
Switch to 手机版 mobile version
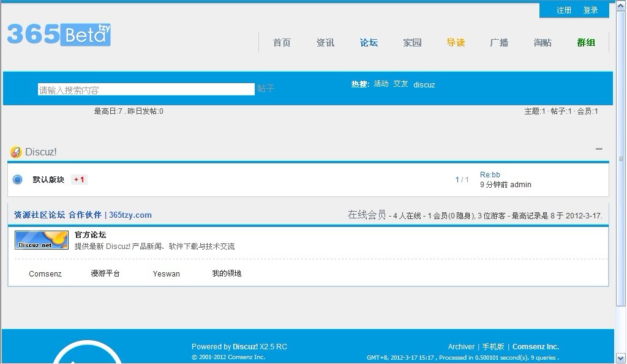(493, 346)
